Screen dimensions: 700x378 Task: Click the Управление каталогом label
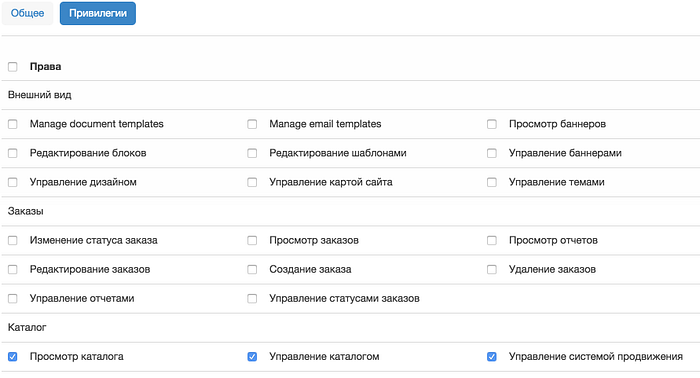coord(324,357)
